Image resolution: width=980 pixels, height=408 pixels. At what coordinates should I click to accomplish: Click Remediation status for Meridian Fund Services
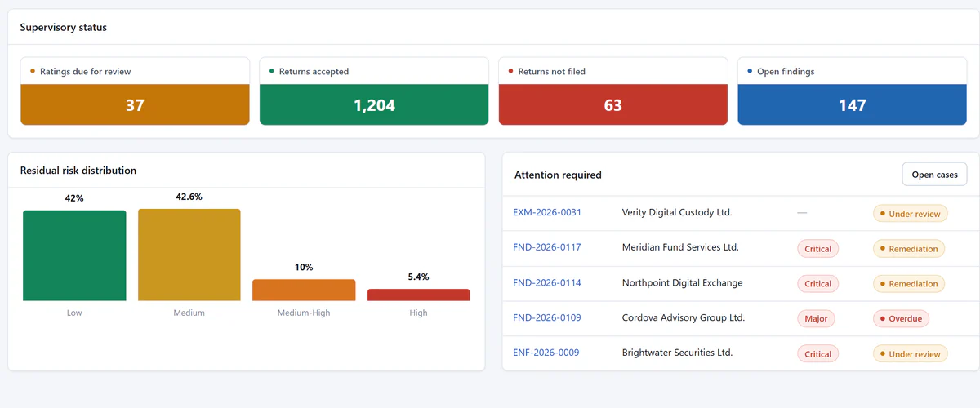pos(909,249)
